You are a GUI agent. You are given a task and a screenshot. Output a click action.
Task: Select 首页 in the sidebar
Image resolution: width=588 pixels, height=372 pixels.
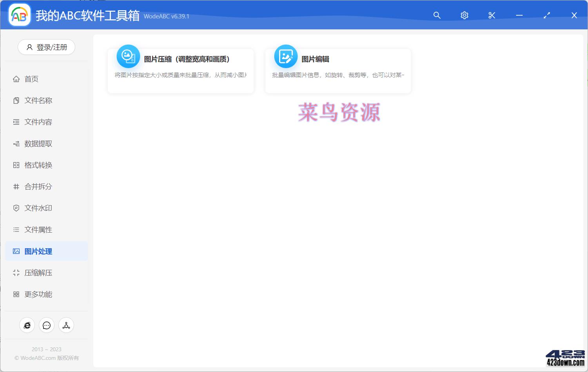pyautogui.click(x=32, y=79)
